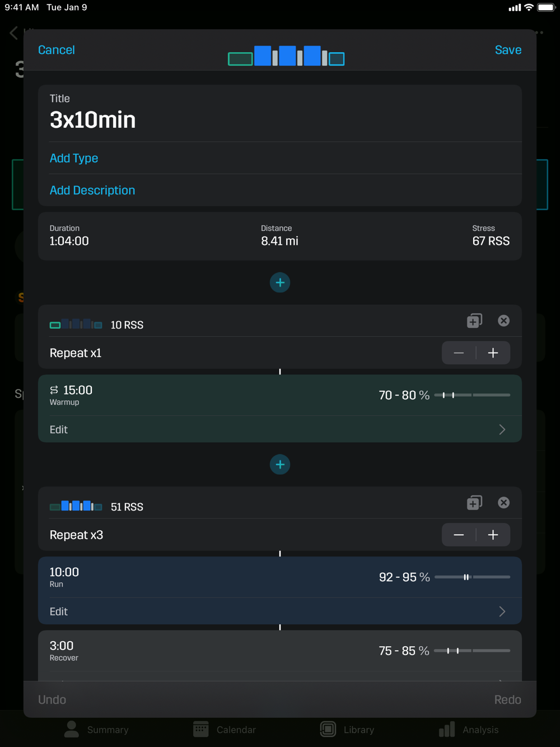
Task: Tap the battery status icon
Action: pyautogui.click(x=546, y=7)
